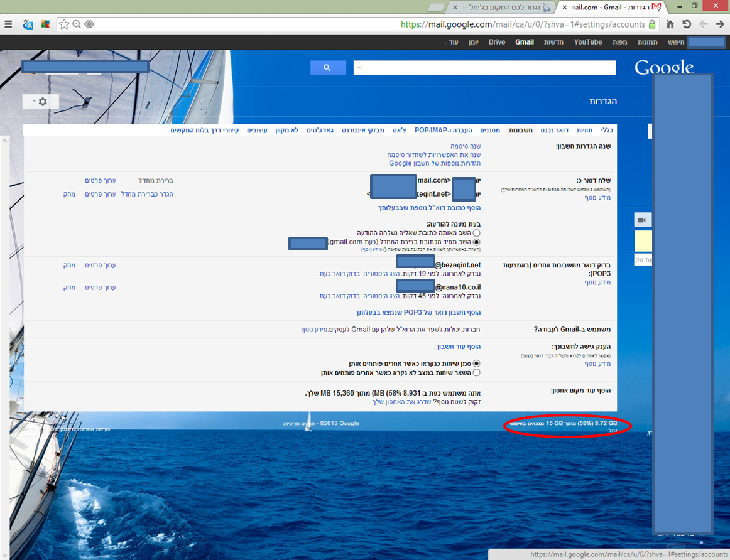Click 'הגדרות נוספות של חשבון Google' link
The height and width of the screenshot is (560, 730).
435,163
